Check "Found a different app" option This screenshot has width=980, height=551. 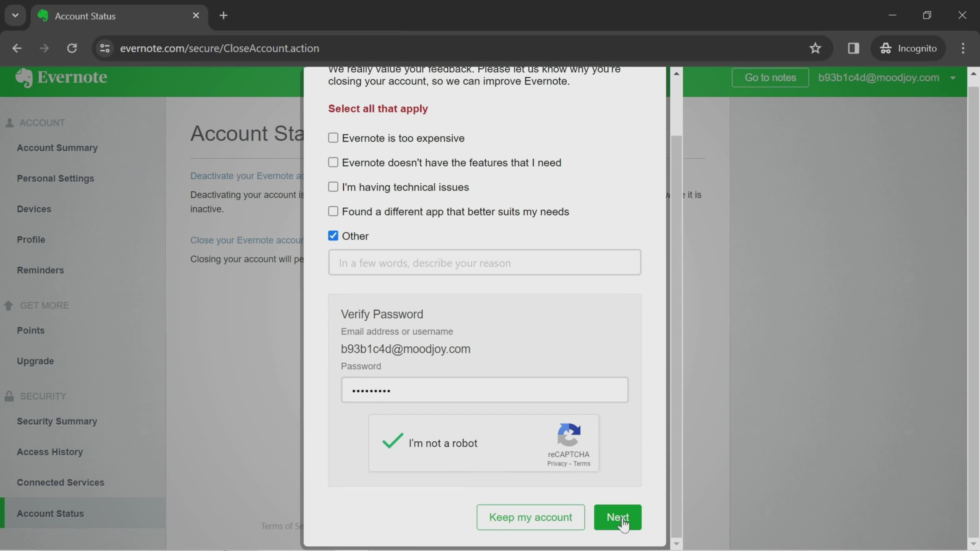[x=333, y=211]
